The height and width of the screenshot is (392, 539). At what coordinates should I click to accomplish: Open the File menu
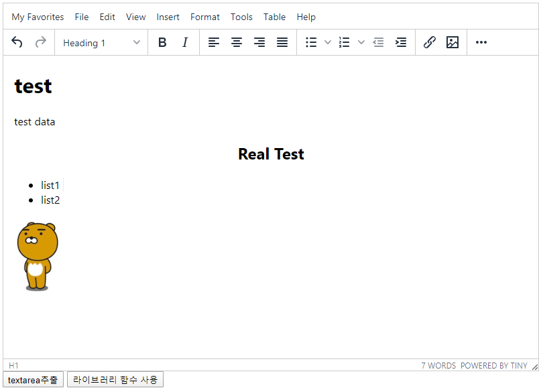pos(82,17)
